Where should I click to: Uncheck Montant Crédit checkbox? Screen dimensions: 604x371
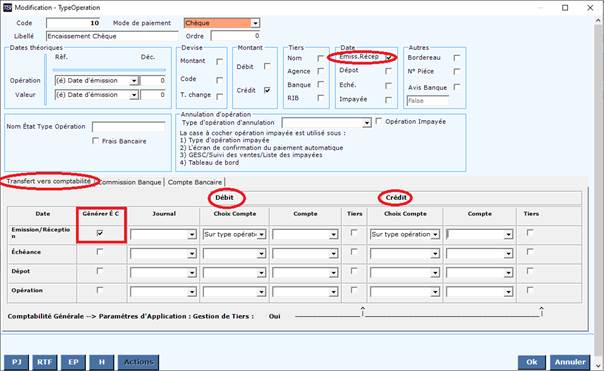[267, 90]
